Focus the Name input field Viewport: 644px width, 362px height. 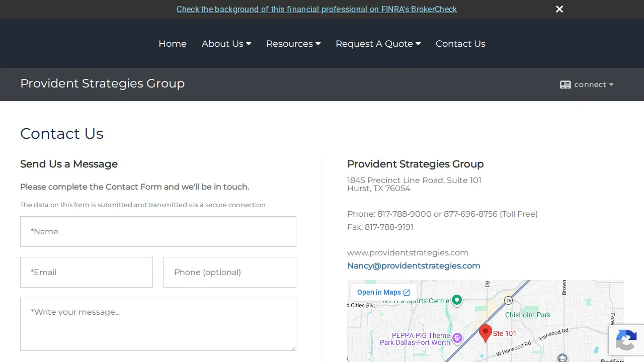(x=158, y=231)
